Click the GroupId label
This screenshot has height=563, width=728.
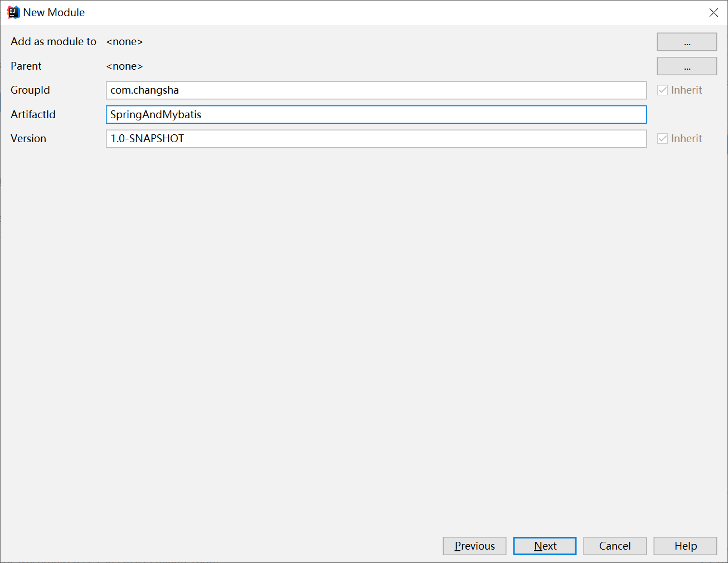pos(30,90)
